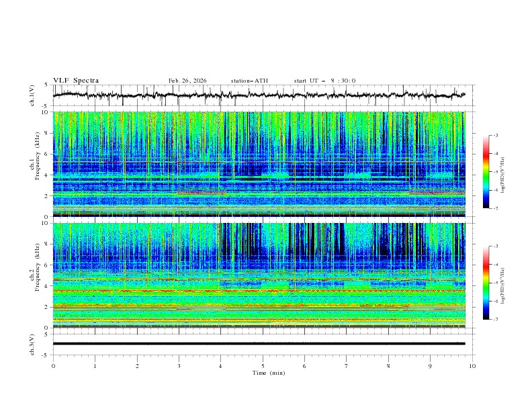
Task: Click time axis tick label "3"
Action: click(x=179, y=366)
